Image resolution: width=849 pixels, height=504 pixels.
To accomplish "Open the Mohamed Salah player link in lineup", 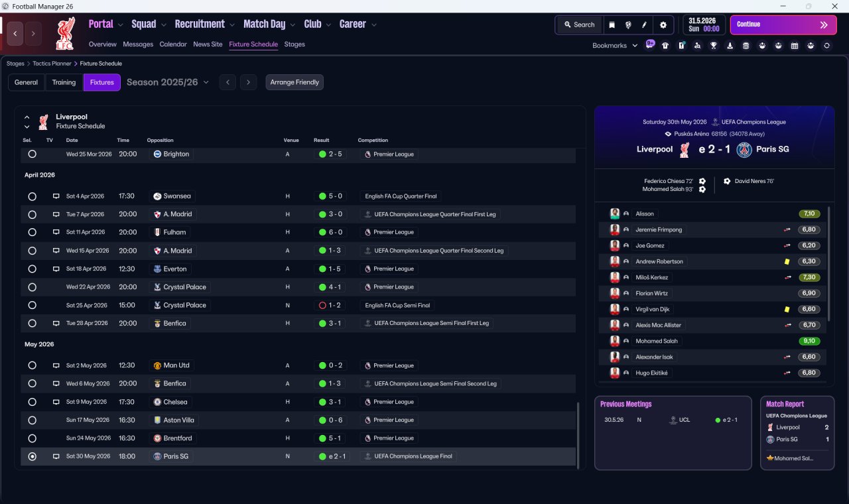I will pos(657,341).
